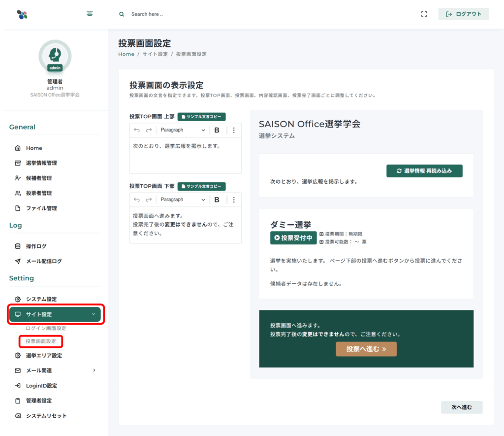Click into the 下部 editor text area

(186, 225)
